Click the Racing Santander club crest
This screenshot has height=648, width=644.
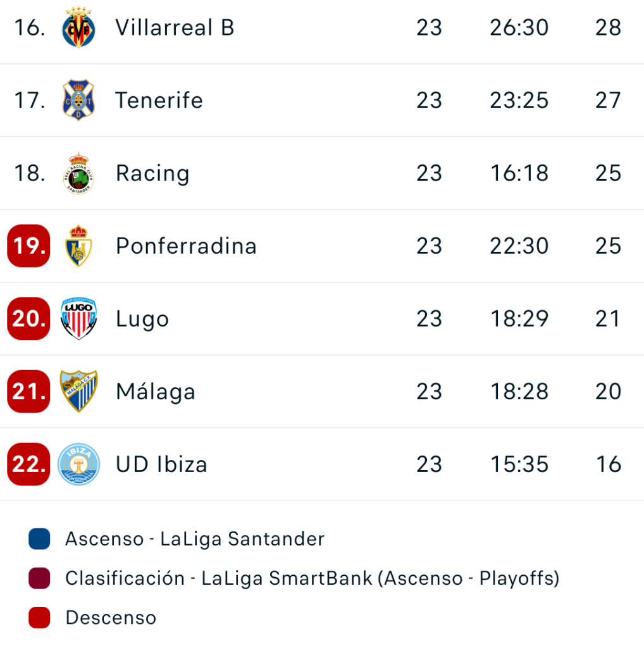pyautogui.click(x=78, y=173)
